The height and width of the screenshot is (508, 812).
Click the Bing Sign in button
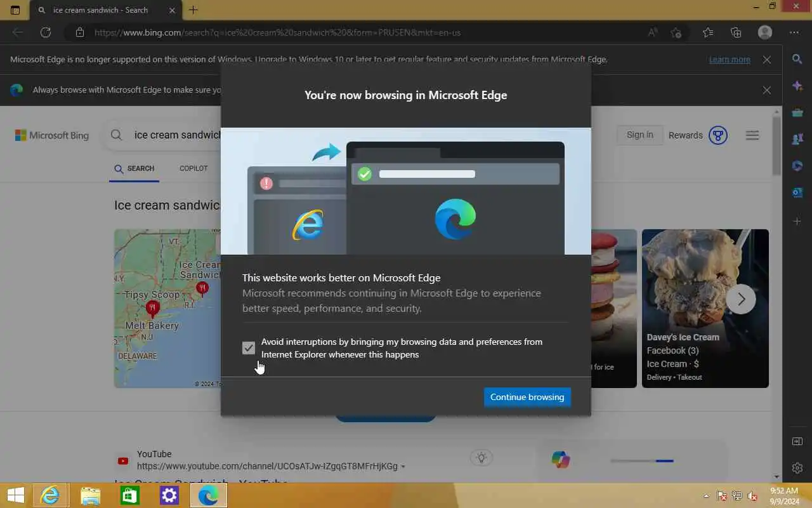(639, 135)
